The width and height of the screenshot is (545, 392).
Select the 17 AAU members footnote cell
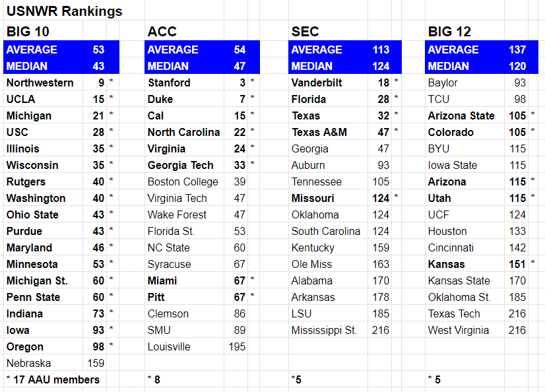(x=53, y=379)
